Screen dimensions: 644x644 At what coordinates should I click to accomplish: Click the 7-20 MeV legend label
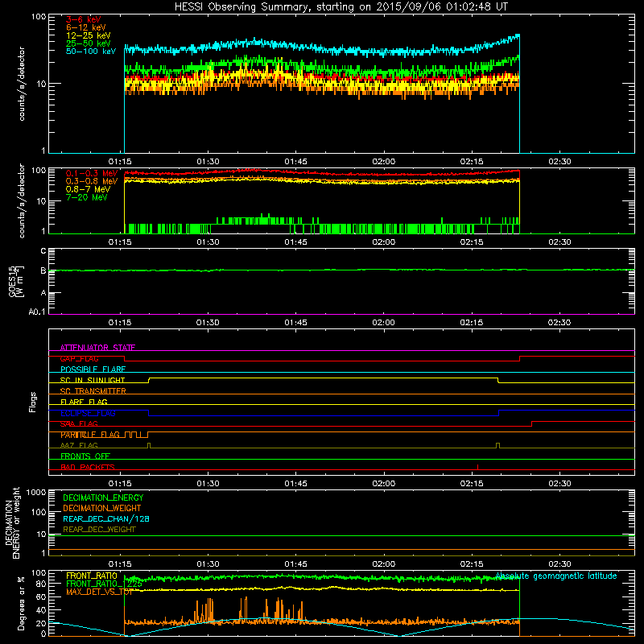point(86,197)
